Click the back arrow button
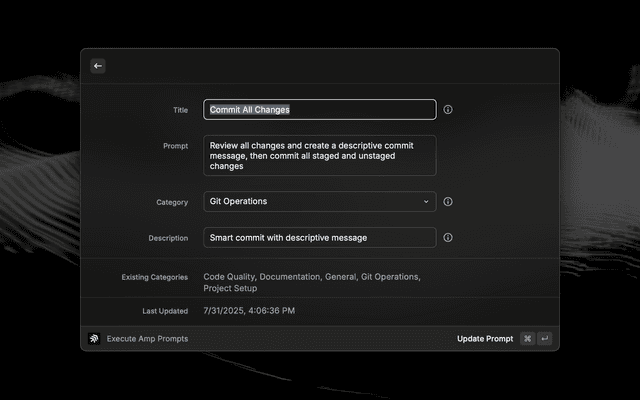The height and width of the screenshot is (400, 640). (98, 66)
